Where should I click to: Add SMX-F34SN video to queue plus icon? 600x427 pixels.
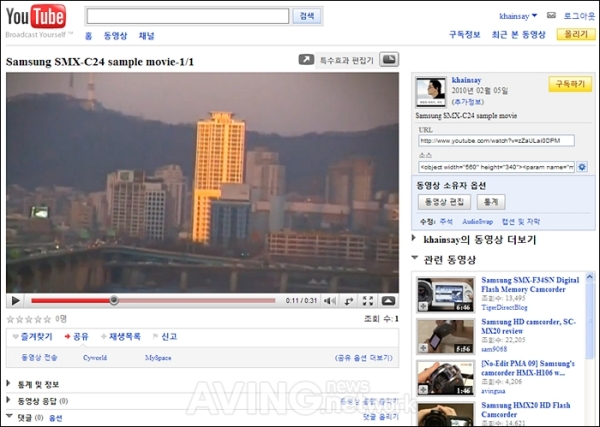tap(423, 306)
